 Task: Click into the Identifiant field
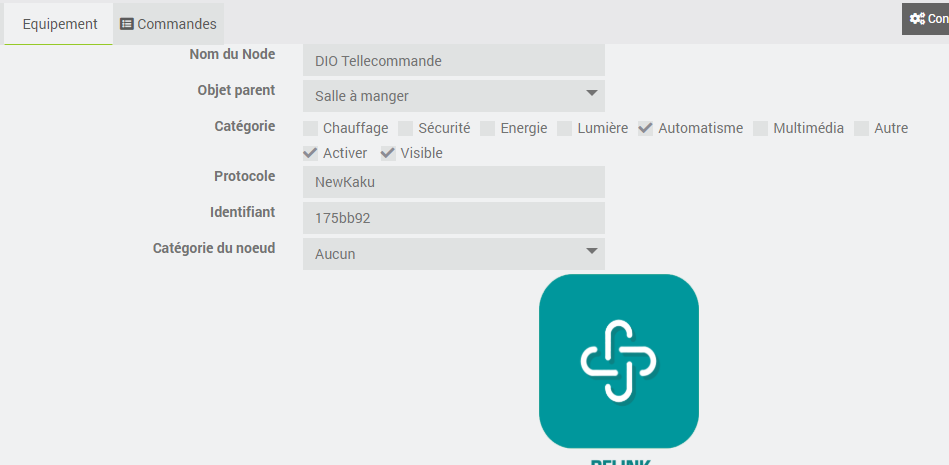coord(454,218)
